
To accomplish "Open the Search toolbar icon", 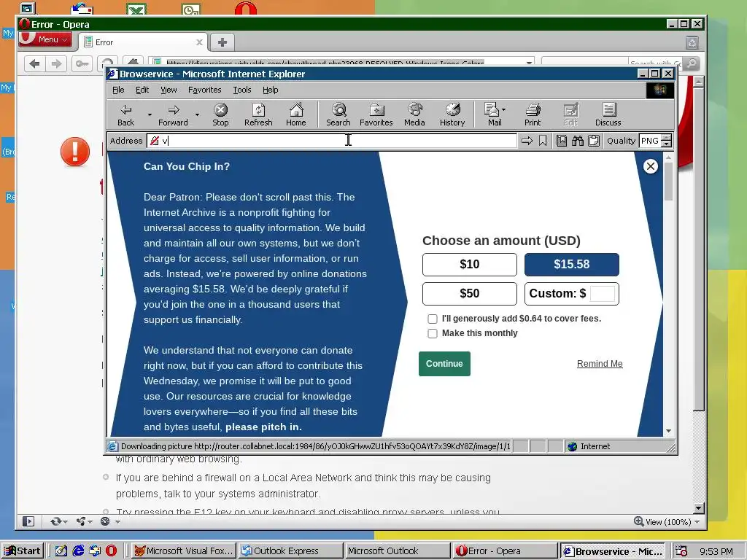I will tap(338, 115).
